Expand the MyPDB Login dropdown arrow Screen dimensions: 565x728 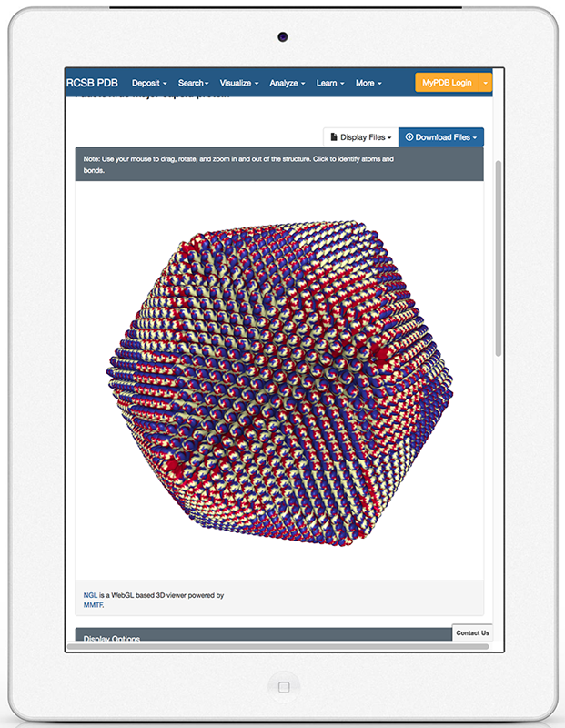485,83
